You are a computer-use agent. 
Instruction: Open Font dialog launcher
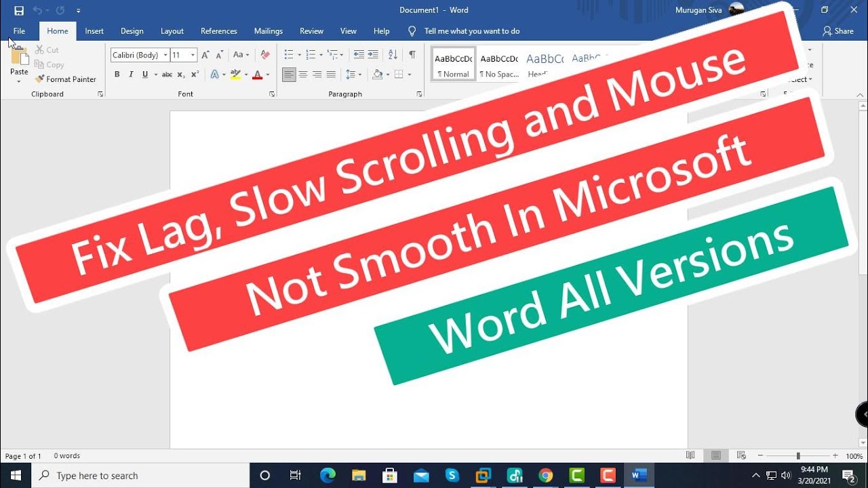click(x=272, y=94)
